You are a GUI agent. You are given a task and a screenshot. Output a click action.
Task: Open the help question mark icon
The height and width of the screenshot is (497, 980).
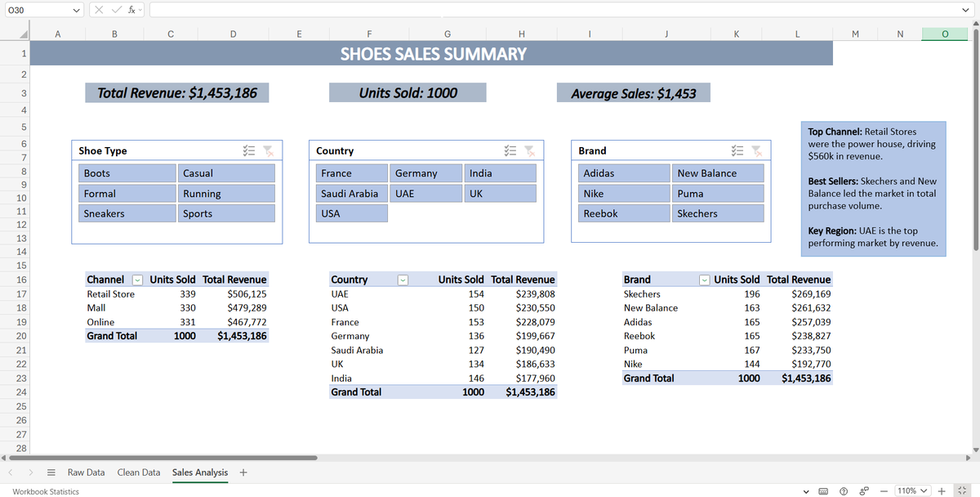click(x=843, y=491)
